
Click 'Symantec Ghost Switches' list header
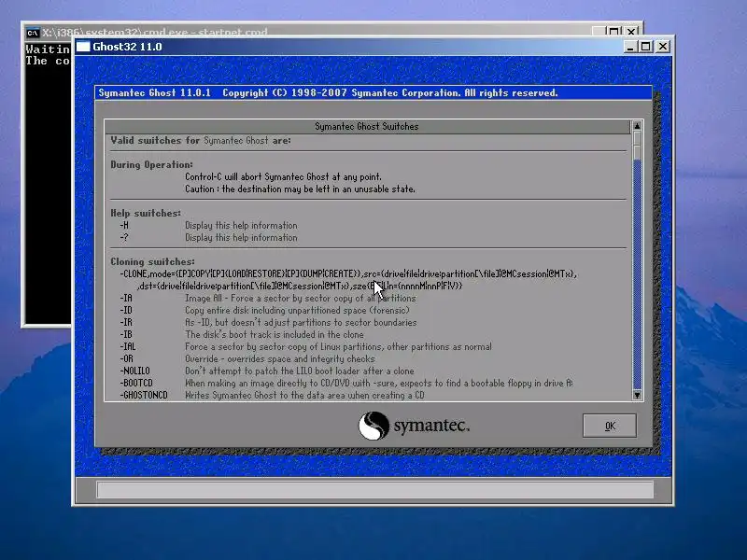(366, 127)
